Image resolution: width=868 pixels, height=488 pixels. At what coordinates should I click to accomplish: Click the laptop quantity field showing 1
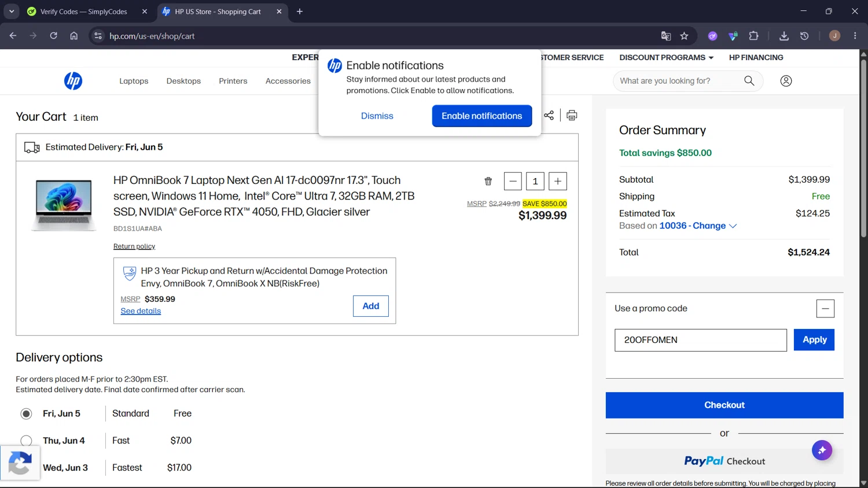535,182
